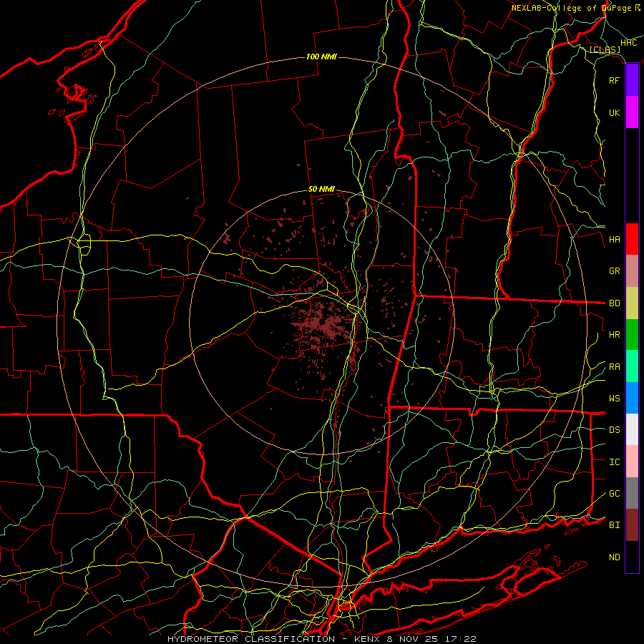Click the GC legend label

(614, 494)
